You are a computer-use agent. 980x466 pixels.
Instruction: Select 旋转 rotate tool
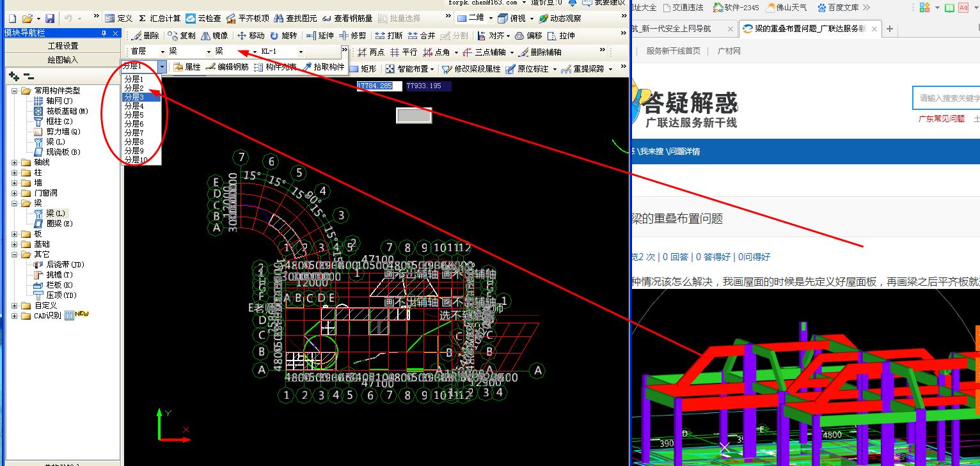point(283,36)
